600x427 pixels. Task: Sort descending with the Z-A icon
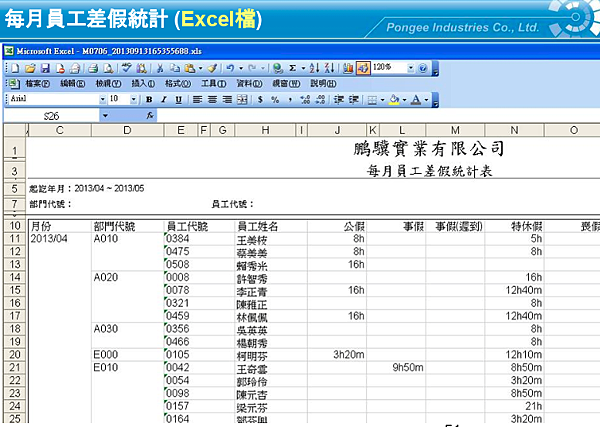(x=329, y=68)
